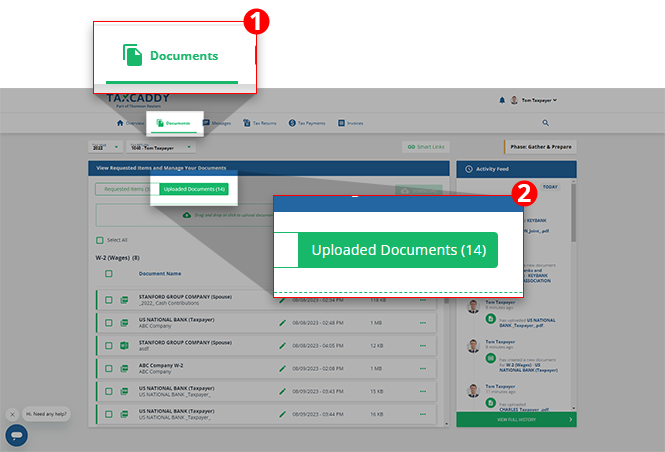Screen dimensions: 665x452
Task: Select checkbox for US NATIONAL BANK 02:48 PM
Action: 109,323
